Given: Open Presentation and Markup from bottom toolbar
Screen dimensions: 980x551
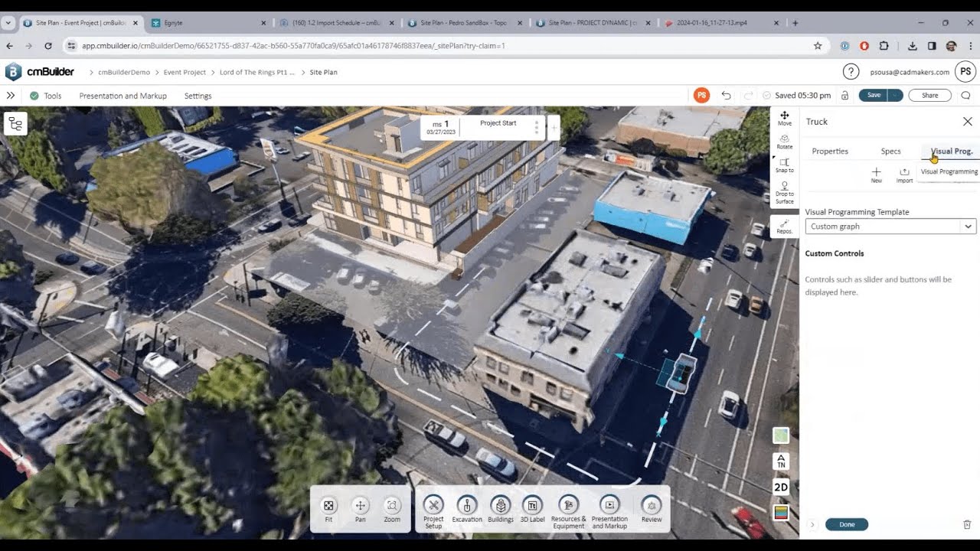Looking at the screenshot, I should (609, 511).
